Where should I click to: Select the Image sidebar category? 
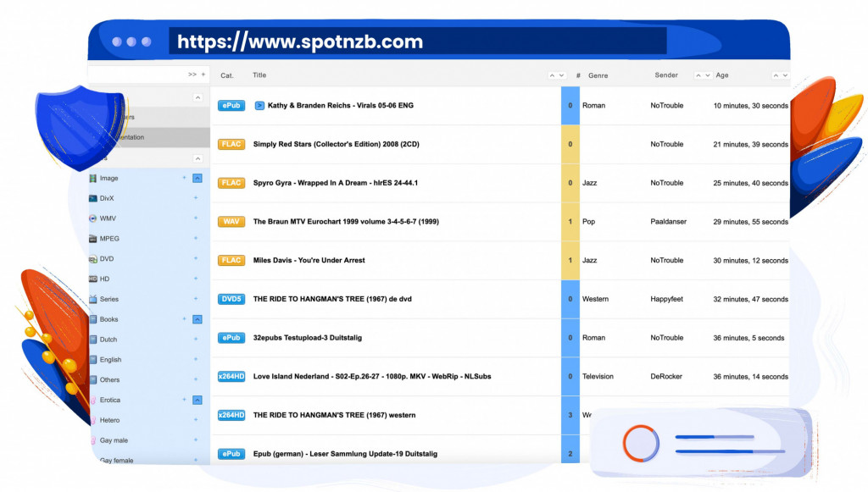[x=109, y=178]
